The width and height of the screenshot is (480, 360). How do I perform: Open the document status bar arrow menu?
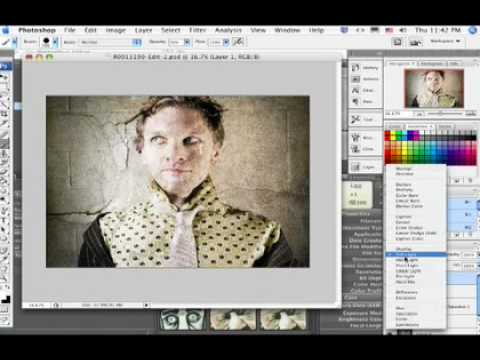[146, 305]
